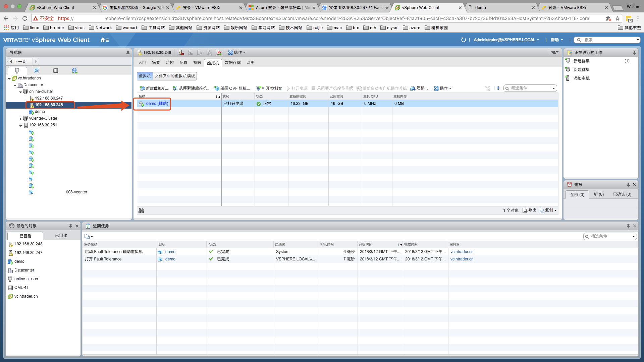
Task: Click the recent tasks 筛选条件 filter field
Action: pos(610,236)
